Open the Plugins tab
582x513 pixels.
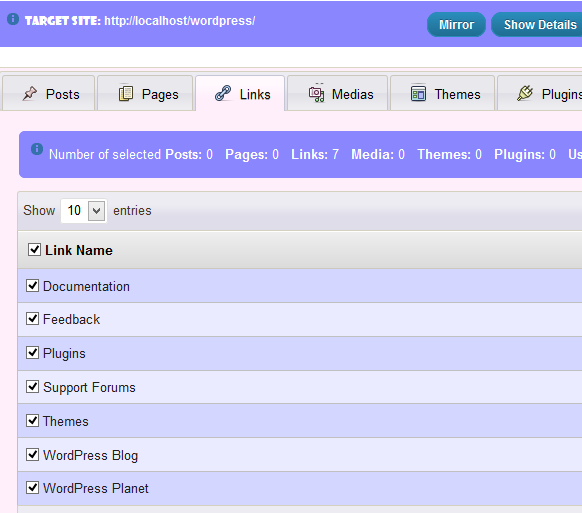point(540,93)
